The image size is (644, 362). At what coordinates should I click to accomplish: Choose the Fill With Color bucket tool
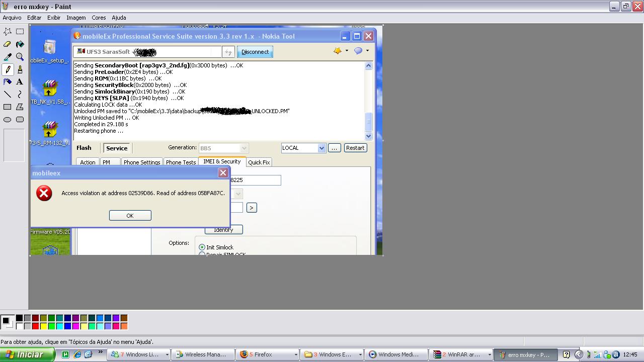[20, 44]
